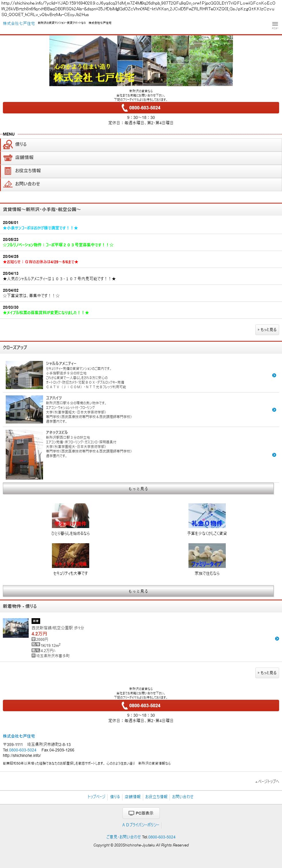
Task: Open the hamburger menu icon
Action: point(275,25)
